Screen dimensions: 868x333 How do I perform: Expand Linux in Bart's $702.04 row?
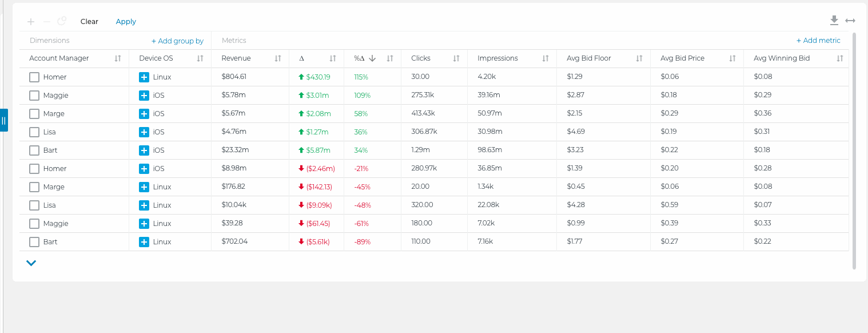coord(144,242)
